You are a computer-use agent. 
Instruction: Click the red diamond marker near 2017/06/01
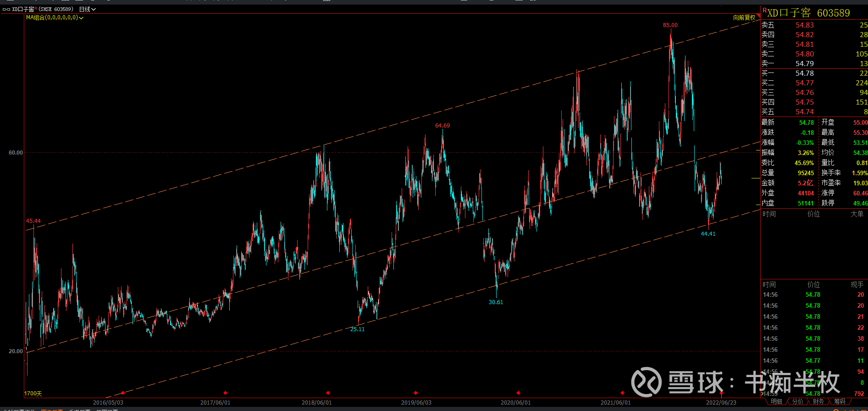(225, 393)
